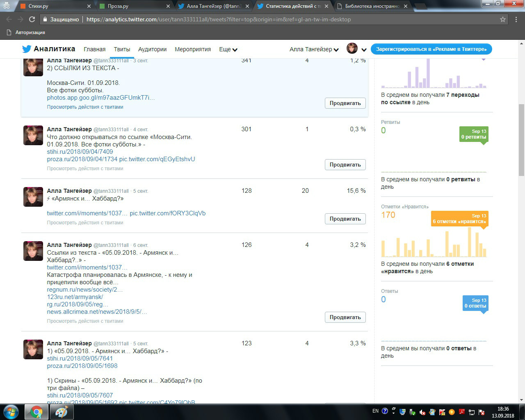Viewport: 525px width, 420px height.
Task: Open the proza.ru/2018/09/05/1698 link
Action: [x=82, y=366]
